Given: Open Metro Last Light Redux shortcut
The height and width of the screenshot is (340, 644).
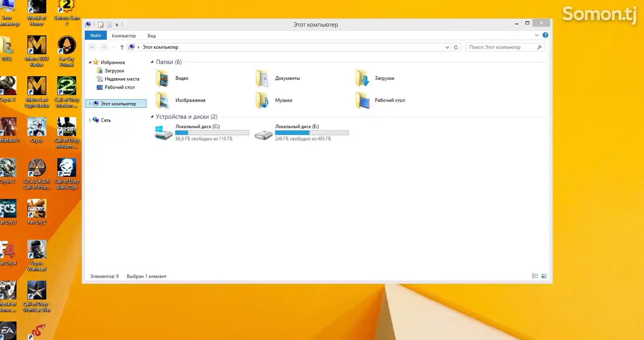Looking at the screenshot, I should 37,92.
